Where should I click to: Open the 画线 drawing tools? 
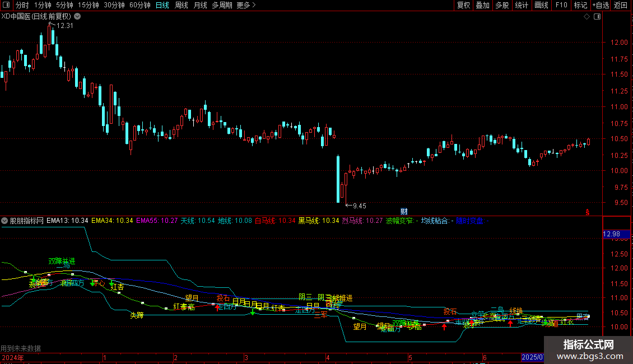tap(541, 5)
